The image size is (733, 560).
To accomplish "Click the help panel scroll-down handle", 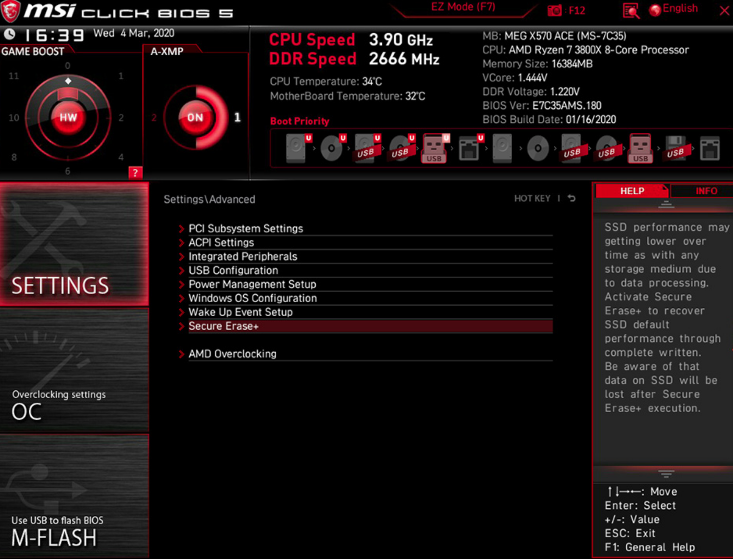I will [x=666, y=474].
